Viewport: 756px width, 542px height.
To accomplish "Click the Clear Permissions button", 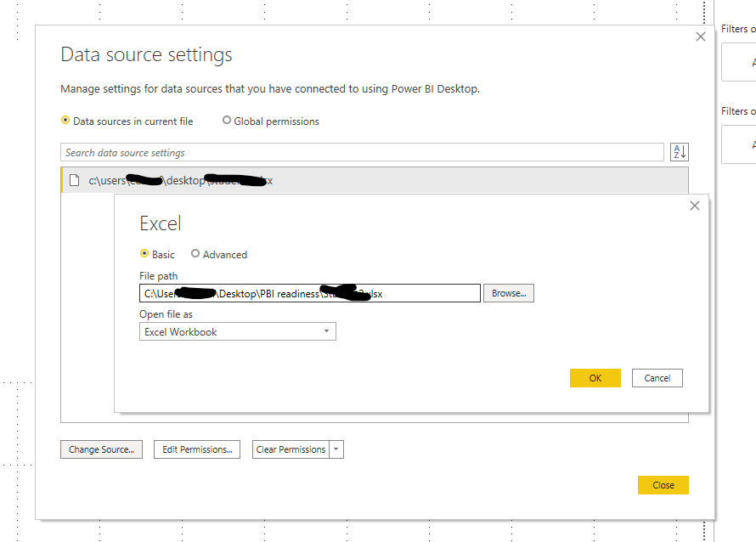I will [x=291, y=449].
